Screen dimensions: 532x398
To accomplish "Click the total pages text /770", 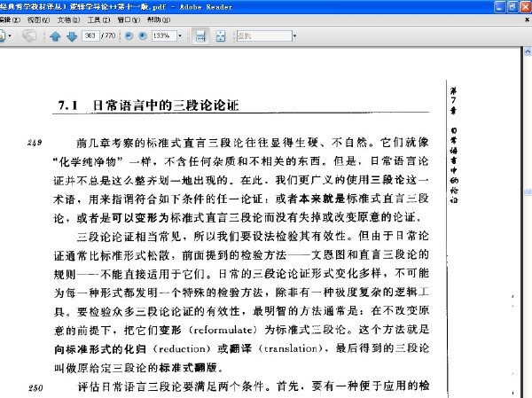I will tap(108, 35).
